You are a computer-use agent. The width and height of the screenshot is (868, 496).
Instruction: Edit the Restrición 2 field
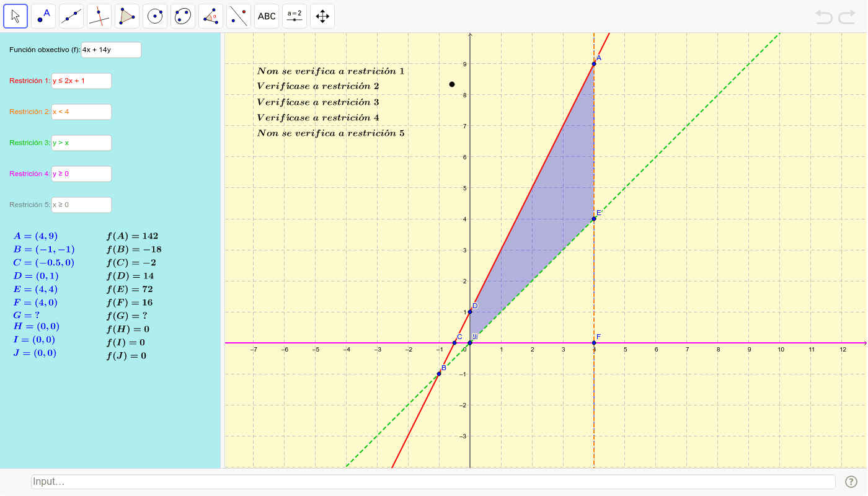(x=81, y=112)
